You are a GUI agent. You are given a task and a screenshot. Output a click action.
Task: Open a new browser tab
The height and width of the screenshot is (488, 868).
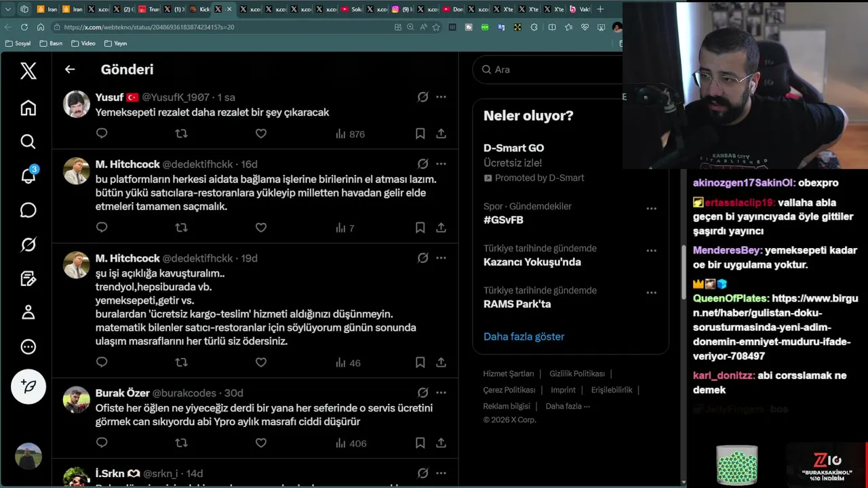click(600, 9)
